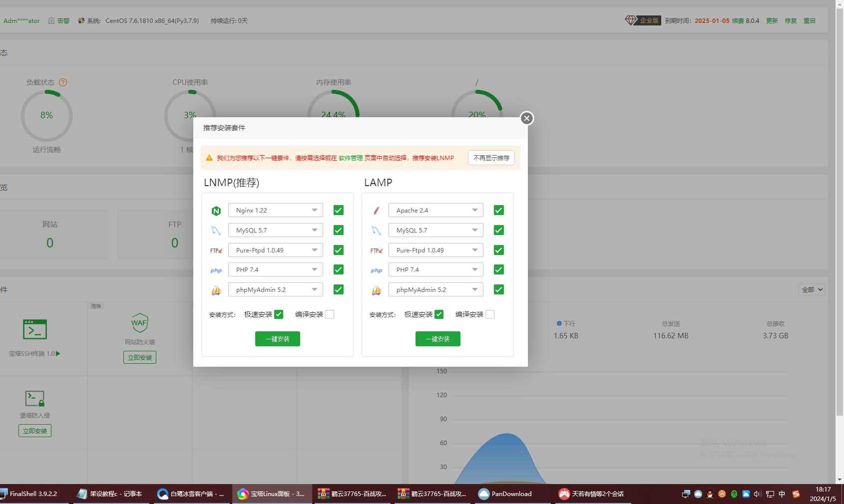Click 一键安装 under LNMP
The height and width of the screenshot is (504, 844).
click(x=278, y=339)
